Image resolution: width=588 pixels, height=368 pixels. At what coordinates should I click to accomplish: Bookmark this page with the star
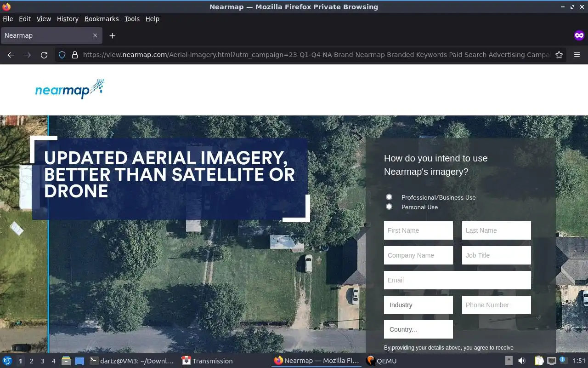(x=559, y=55)
